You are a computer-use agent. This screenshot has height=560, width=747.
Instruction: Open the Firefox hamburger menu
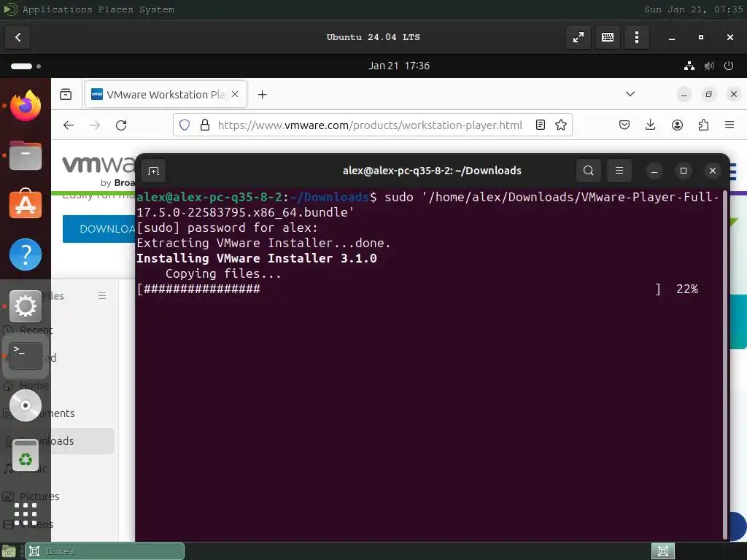click(729, 125)
